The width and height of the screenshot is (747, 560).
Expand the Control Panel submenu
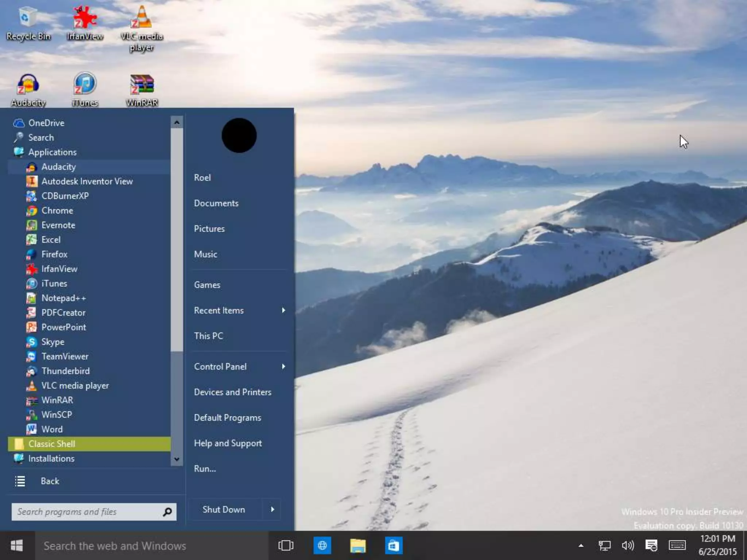(239, 366)
